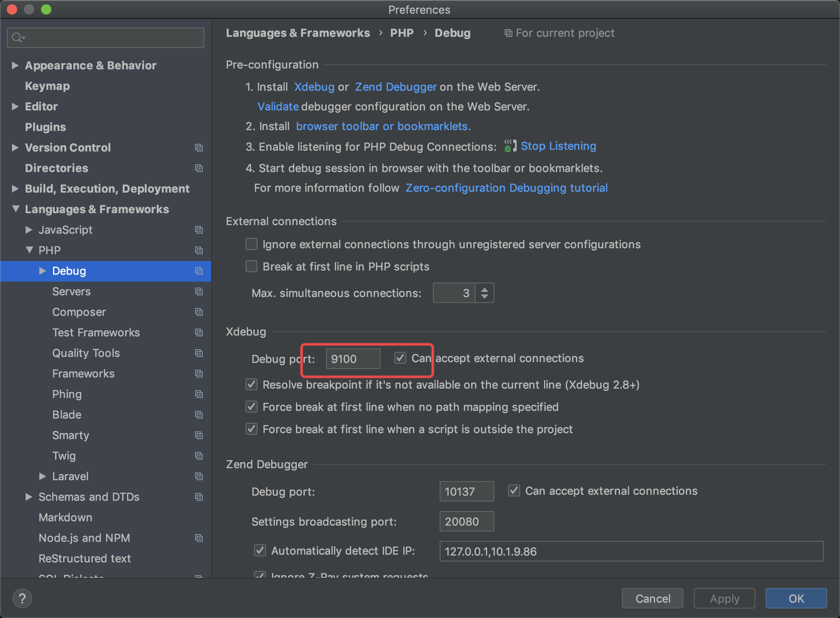Click the help question mark icon
Viewport: 840px width, 618px height.
[x=22, y=598]
